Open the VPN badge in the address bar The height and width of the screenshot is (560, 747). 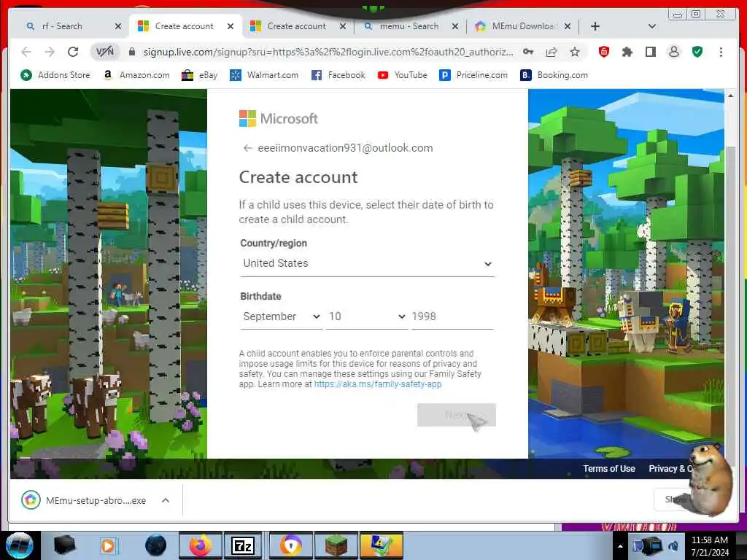click(x=105, y=52)
